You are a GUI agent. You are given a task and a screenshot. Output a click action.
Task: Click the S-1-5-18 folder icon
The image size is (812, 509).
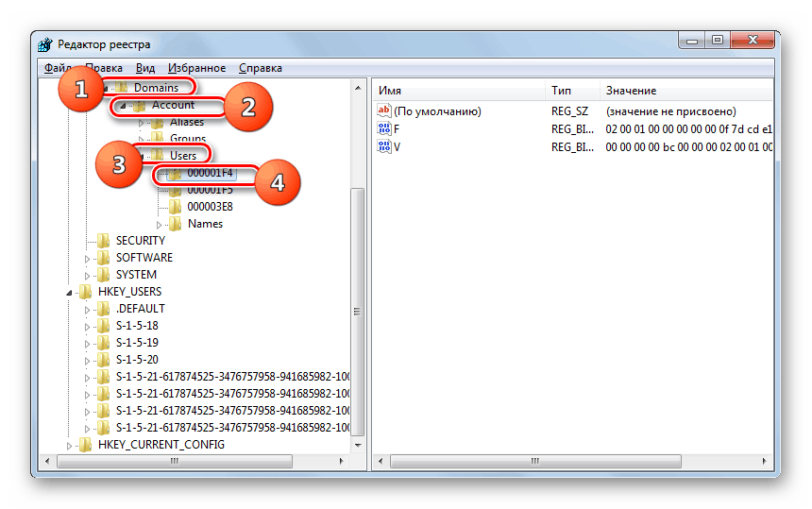point(104,326)
